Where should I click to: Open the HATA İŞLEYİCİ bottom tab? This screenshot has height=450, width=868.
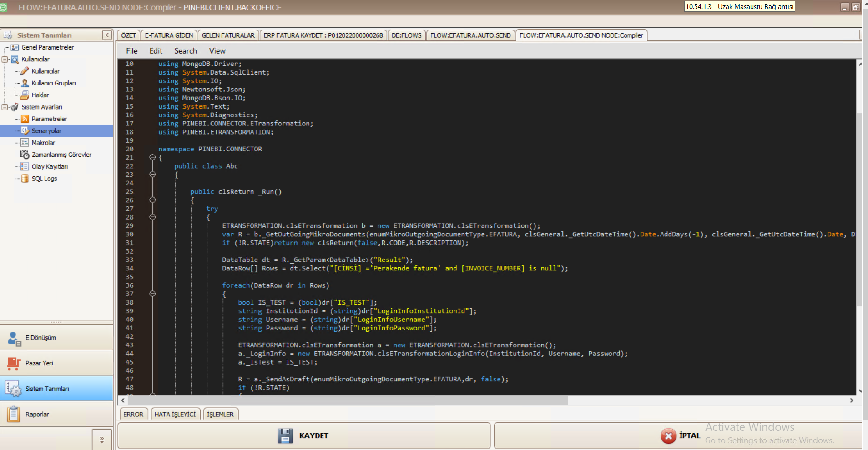click(175, 414)
